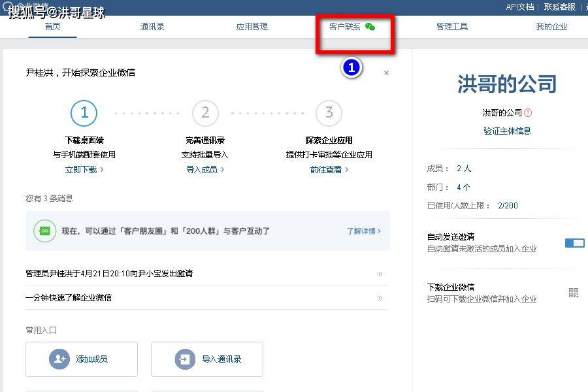
Task: Go to the 管理工具 tab
Action: point(452,27)
